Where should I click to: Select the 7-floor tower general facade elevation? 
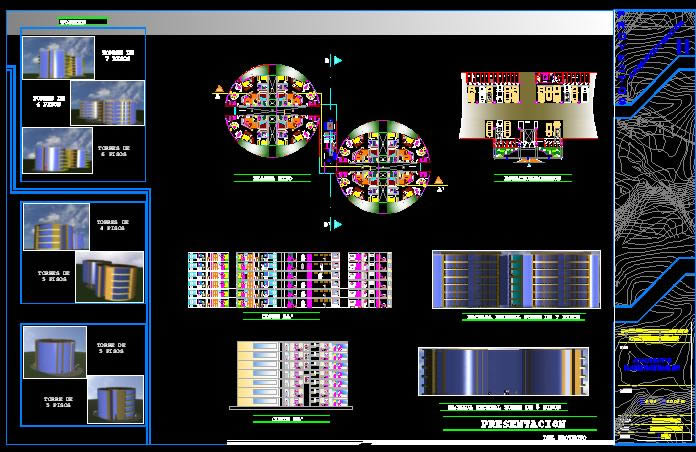tap(516, 279)
